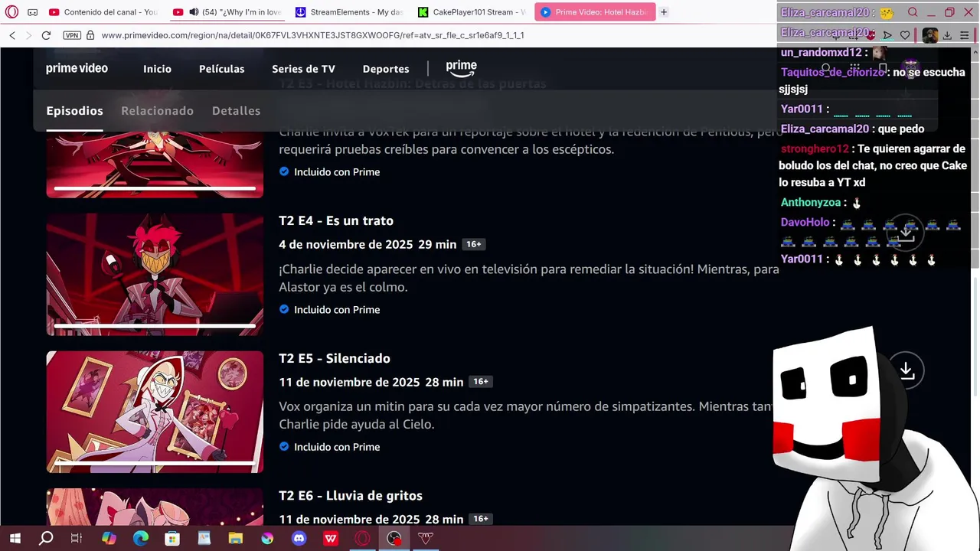Click the 16+ rating badge on T2 E6
This screenshot has width=980, height=551.
(x=480, y=519)
